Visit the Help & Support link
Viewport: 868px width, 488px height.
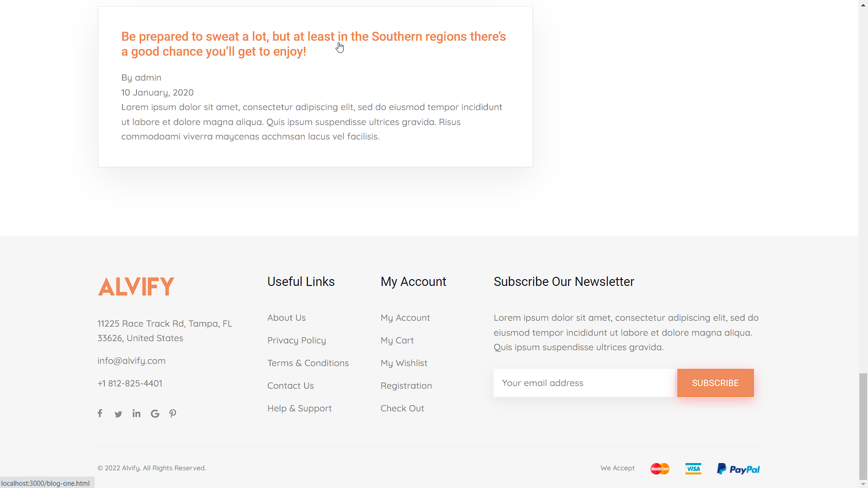[299, 408]
